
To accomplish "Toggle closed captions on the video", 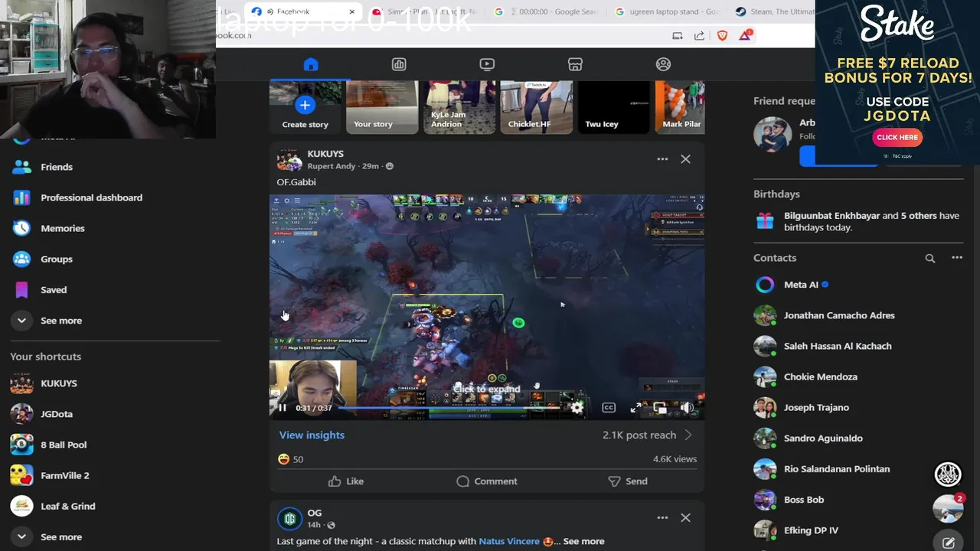I will (x=609, y=408).
